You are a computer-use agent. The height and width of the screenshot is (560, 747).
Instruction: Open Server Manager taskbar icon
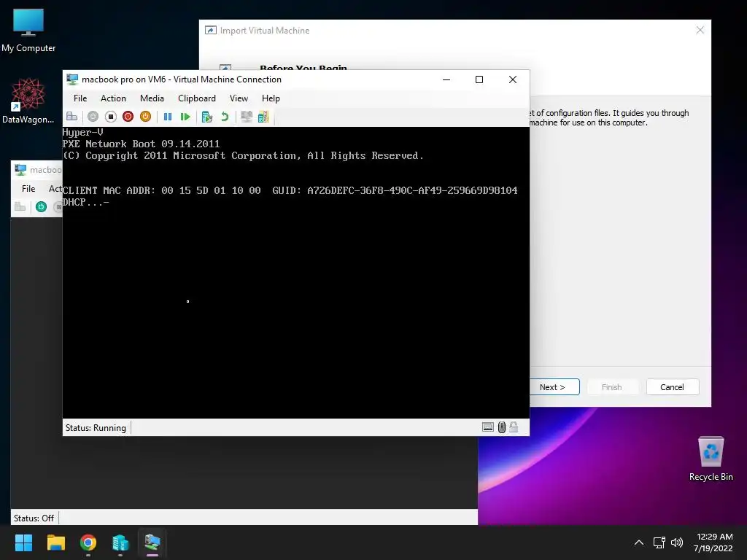120,542
